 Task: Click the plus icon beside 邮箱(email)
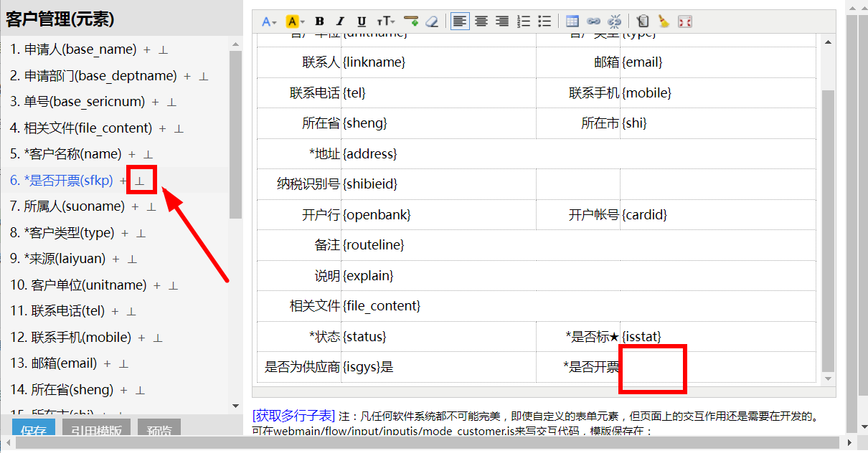coord(108,364)
